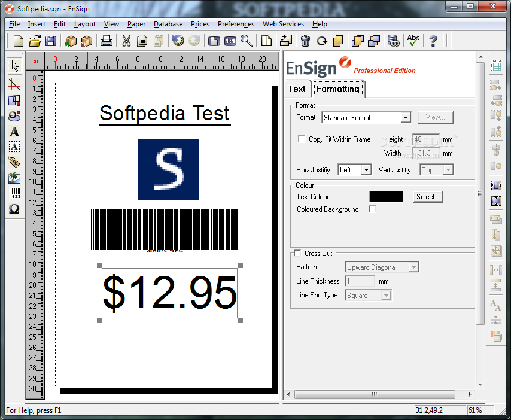Open the Database menu
Viewport: 511px width, 420px height.
click(168, 24)
